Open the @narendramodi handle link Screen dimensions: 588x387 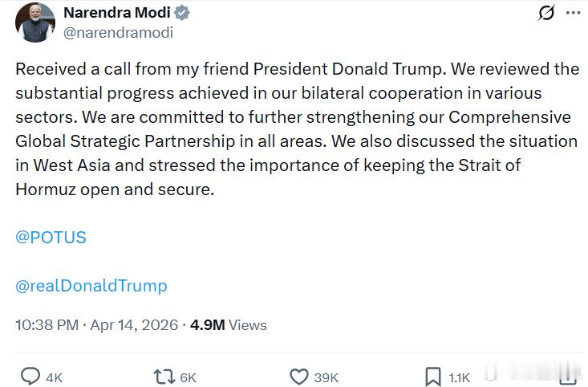tap(118, 33)
